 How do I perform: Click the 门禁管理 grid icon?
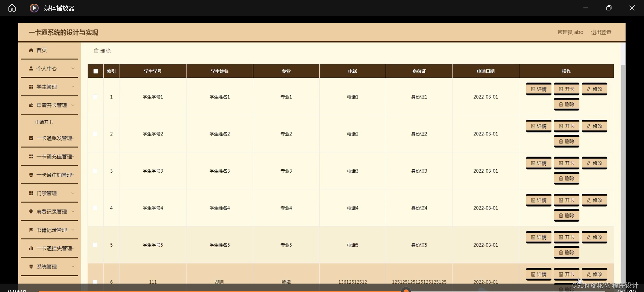click(31, 193)
